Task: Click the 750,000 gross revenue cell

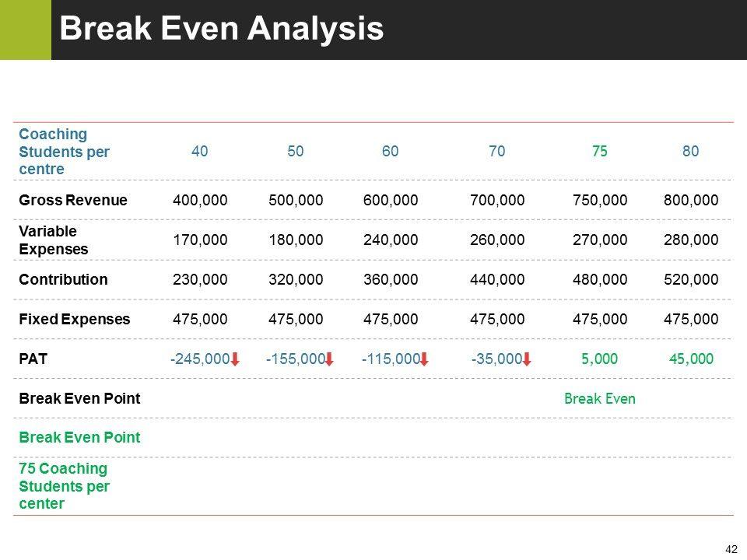Action: point(600,200)
